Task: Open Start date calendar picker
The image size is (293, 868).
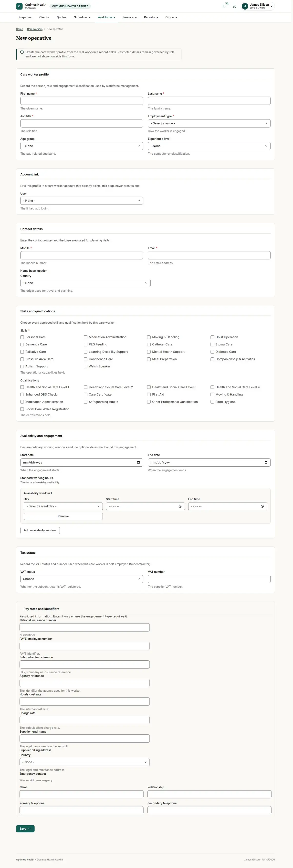Action: [138, 462]
